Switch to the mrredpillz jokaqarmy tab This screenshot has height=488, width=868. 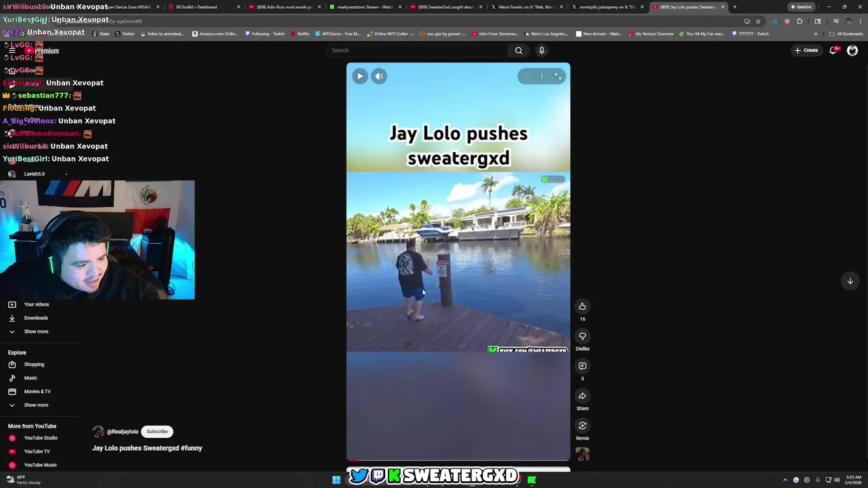pos(607,7)
